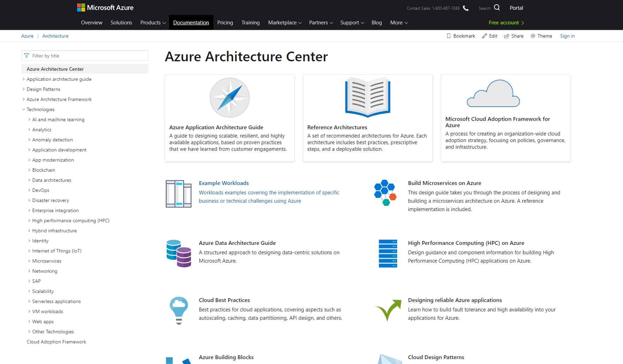Expand the DevOps node
This screenshot has width=623, height=364.
coord(29,190)
